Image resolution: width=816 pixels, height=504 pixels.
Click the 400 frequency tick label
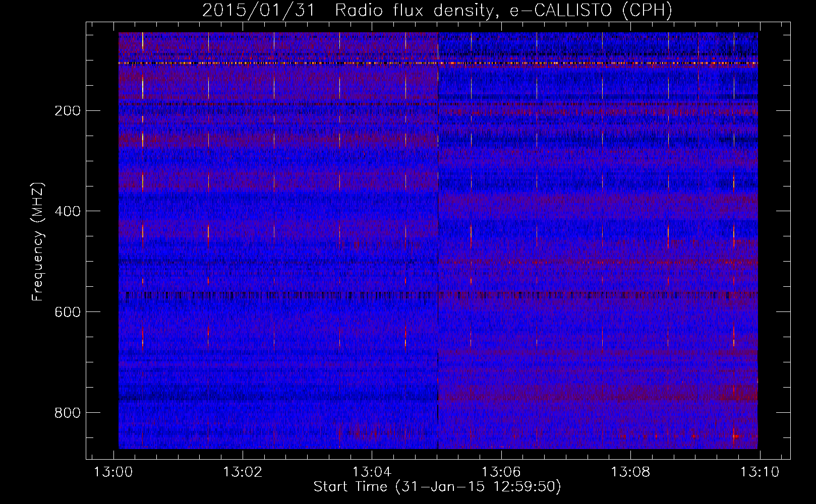(x=68, y=211)
